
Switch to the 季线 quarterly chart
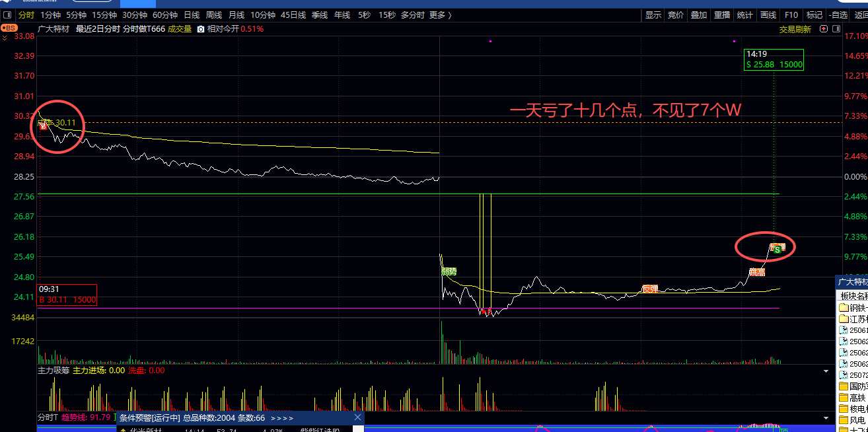320,15
